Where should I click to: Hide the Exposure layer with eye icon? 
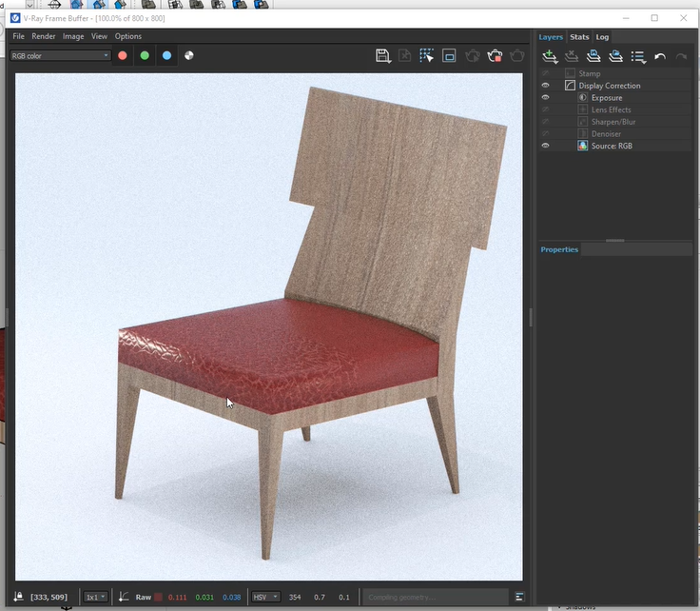[x=546, y=98]
